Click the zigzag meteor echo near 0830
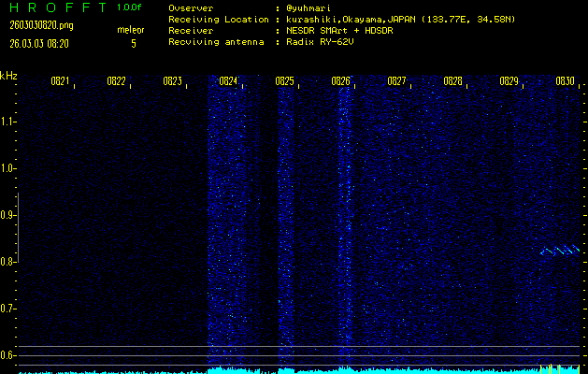The width and height of the screenshot is (588, 374). point(560,251)
